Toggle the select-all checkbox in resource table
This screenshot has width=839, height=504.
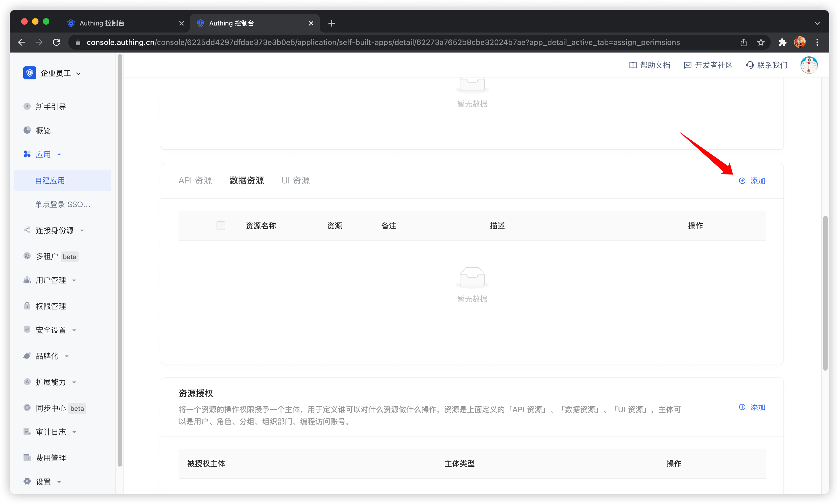click(221, 226)
